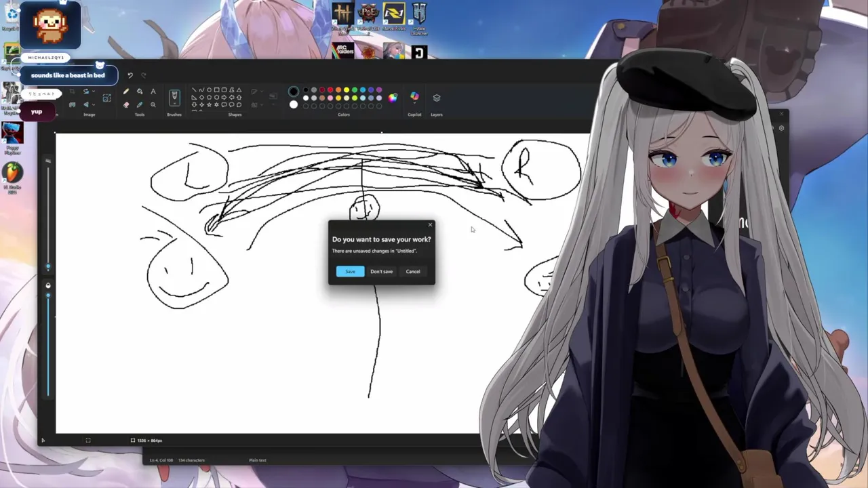This screenshot has width=868, height=488.
Task: Choose the Oval shape
Action: coord(209,89)
